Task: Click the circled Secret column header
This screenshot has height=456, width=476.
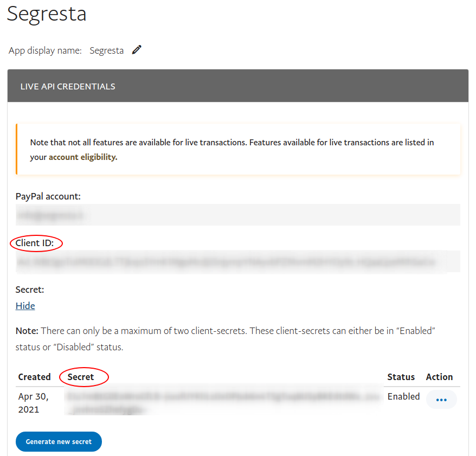Action: pos(81,377)
